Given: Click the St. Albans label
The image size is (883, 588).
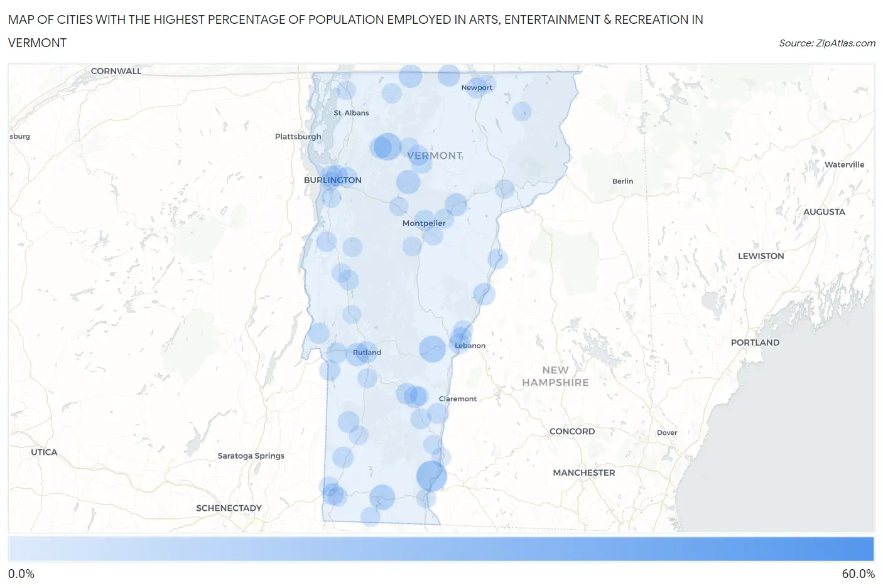Looking at the screenshot, I should (351, 113).
